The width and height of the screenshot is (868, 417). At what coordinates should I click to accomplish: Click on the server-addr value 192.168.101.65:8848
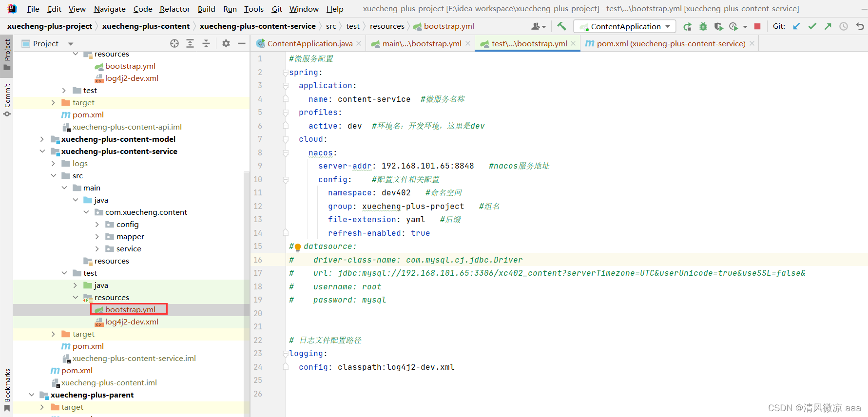427,166
